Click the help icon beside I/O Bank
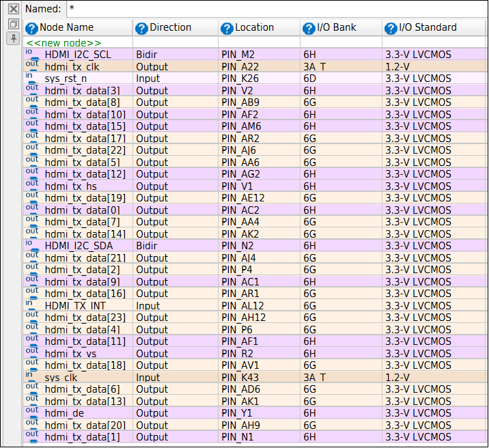Image resolution: width=489 pixels, height=448 pixels. 309,29
